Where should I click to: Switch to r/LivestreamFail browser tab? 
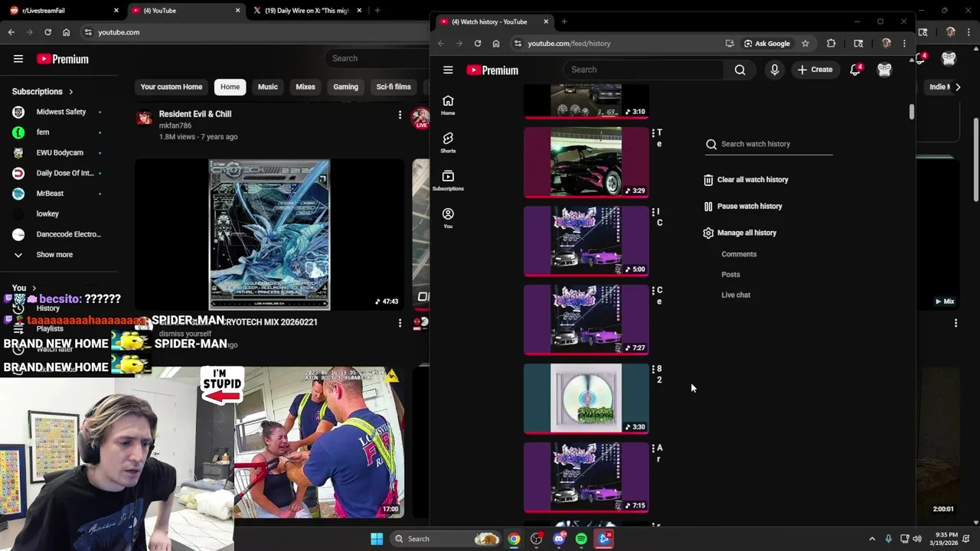(x=63, y=11)
